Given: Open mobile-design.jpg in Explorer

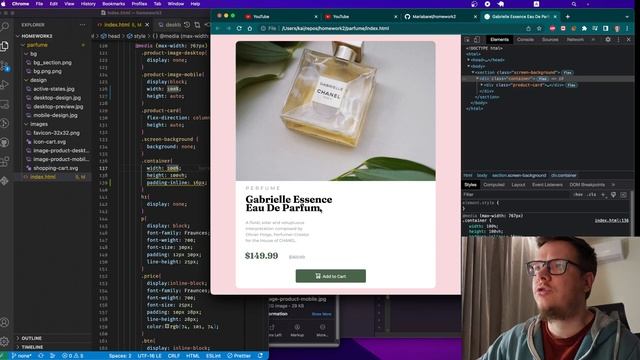Looking at the screenshot, I should pos(56,116).
